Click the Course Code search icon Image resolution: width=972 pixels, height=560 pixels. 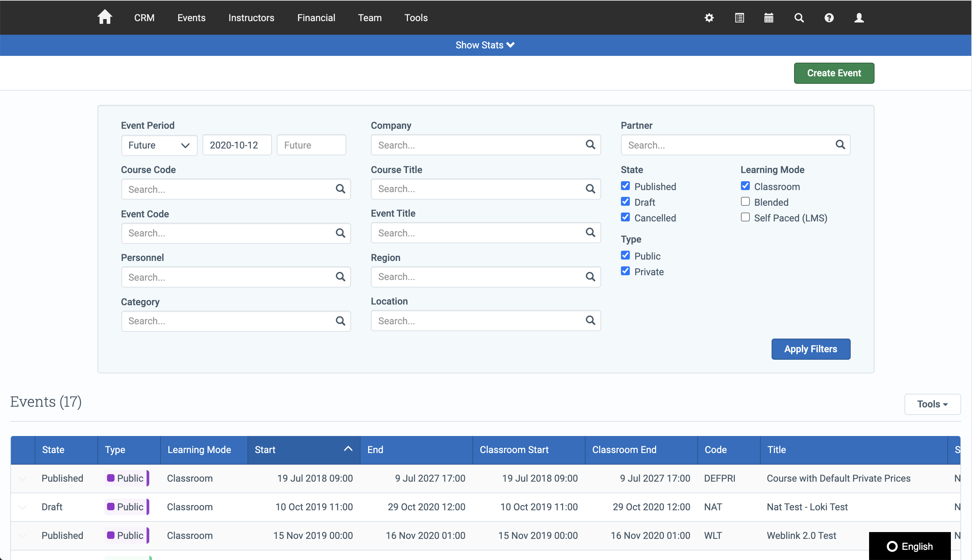click(340, 189)
